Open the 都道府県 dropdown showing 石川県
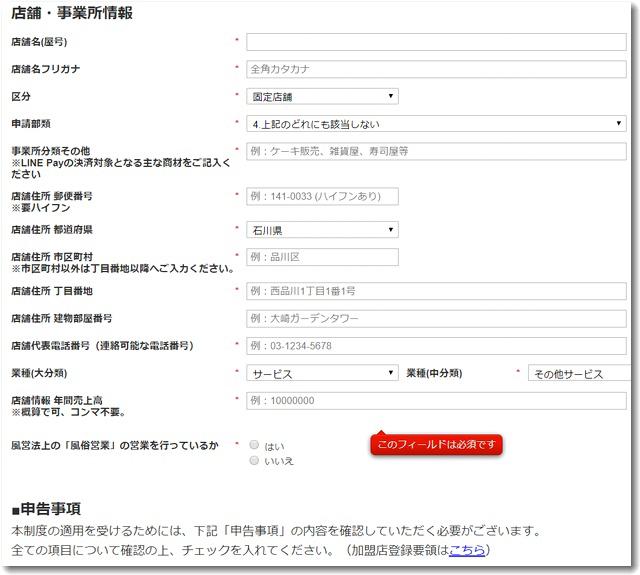Image resolution: width=640 pixels, height=575 pixels. pyautogui.click(x=322, y=230)
